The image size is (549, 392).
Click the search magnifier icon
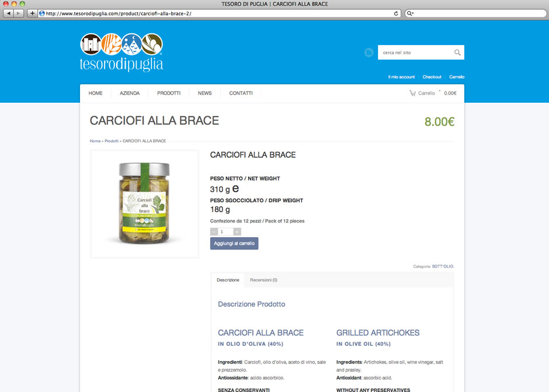click(457, 53)
